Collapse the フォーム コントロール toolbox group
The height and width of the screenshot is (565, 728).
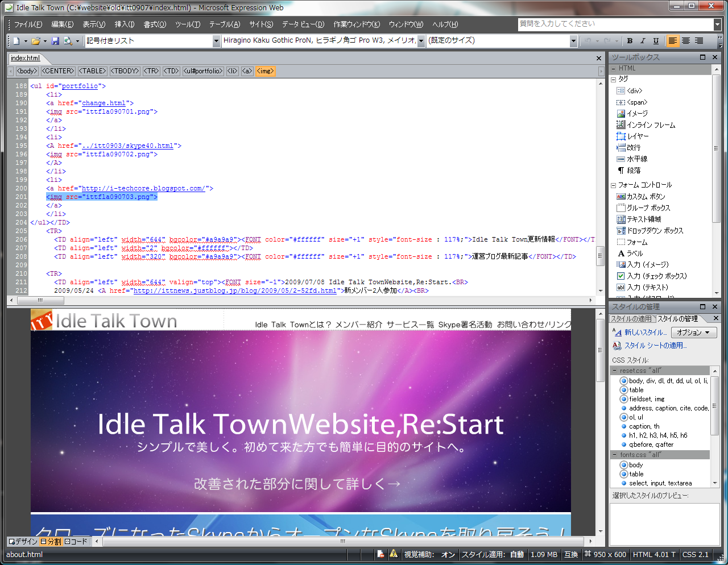[614, 185]
